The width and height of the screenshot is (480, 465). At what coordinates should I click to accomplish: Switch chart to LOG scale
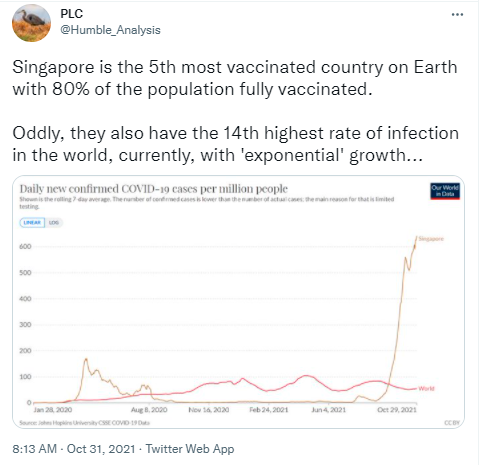[54, 222]
